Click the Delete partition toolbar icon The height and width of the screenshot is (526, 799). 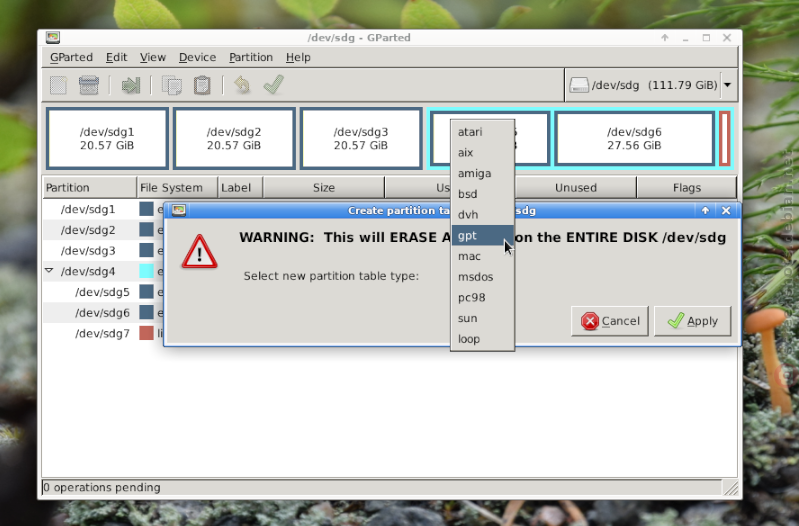(89, 85)
